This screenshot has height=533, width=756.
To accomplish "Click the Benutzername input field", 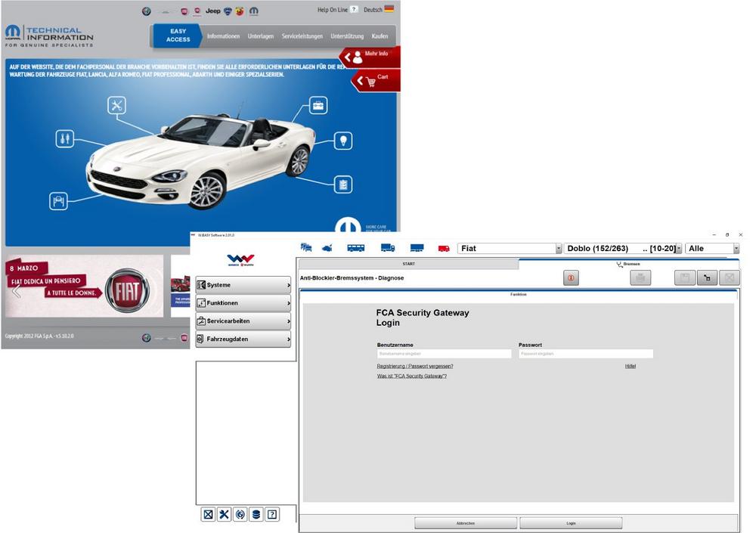I will point(445,354).
